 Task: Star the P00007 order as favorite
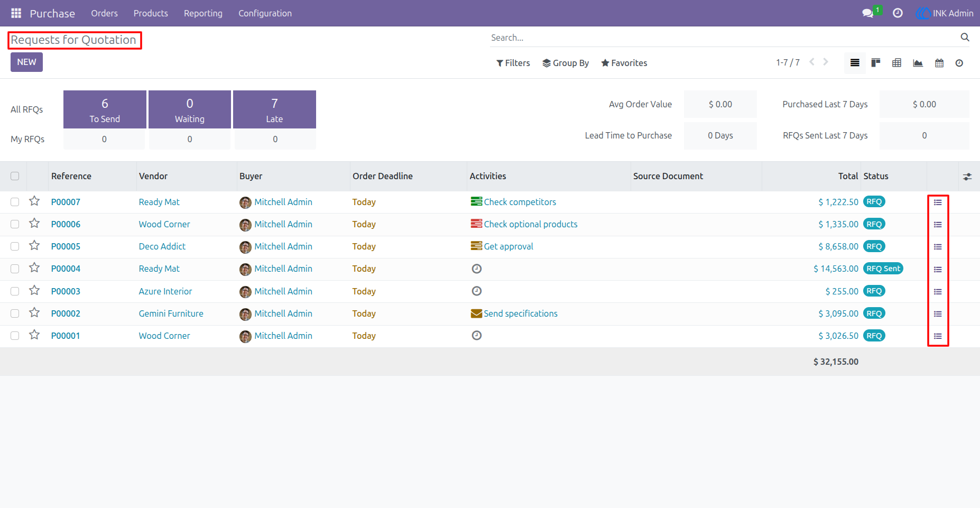(x=34, y=201)
